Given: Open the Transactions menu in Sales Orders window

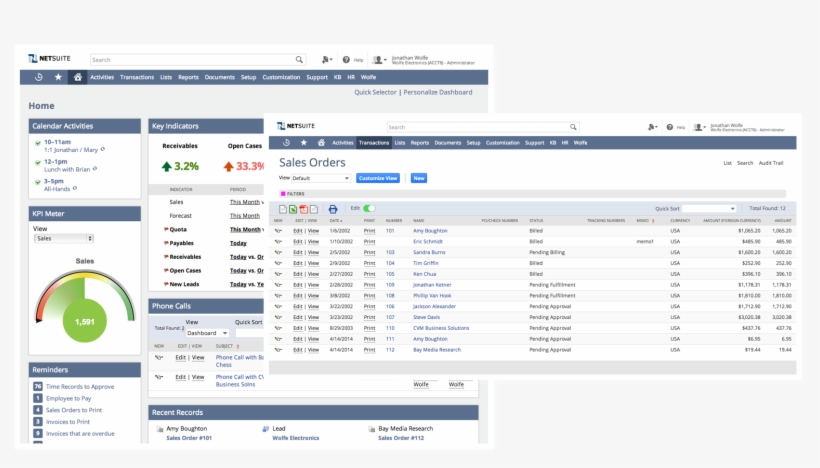Looking at the screenshot, I should coord(374,143).
